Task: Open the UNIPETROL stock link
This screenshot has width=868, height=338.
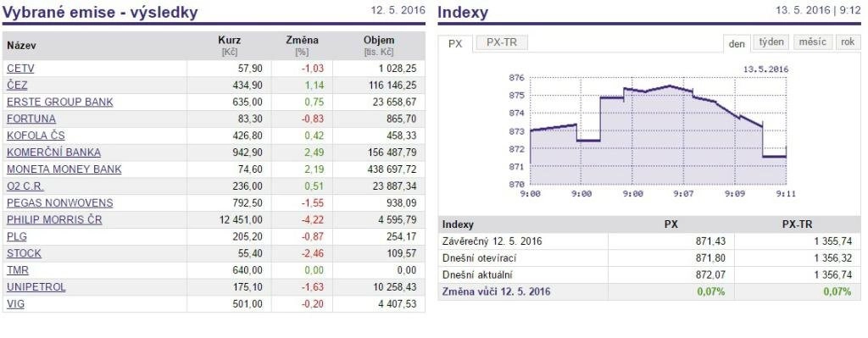Action: [x=36, y=287]
